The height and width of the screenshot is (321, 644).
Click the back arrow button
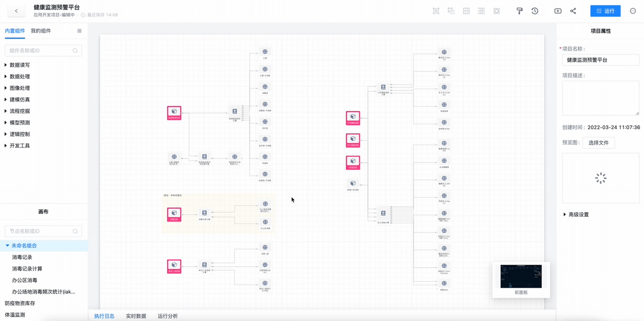click(16, 11)
